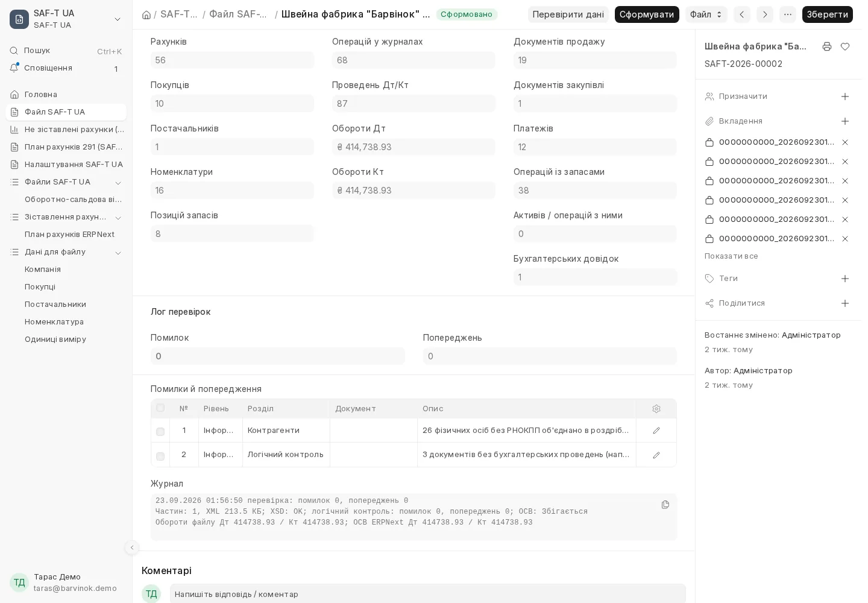Click the Перевірити дані button
Image resolution: width=868 pixels, height=603 pixels.
pyautogui.click(x=568, y=14)
